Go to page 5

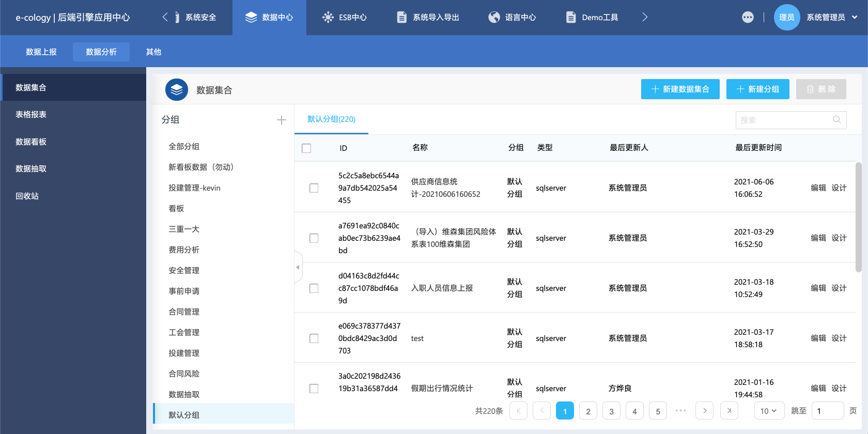[x=658, y=411]
